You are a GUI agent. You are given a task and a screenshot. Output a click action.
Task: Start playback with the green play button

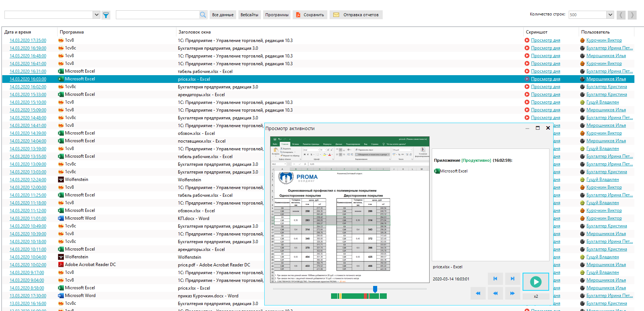pos(536,282)
